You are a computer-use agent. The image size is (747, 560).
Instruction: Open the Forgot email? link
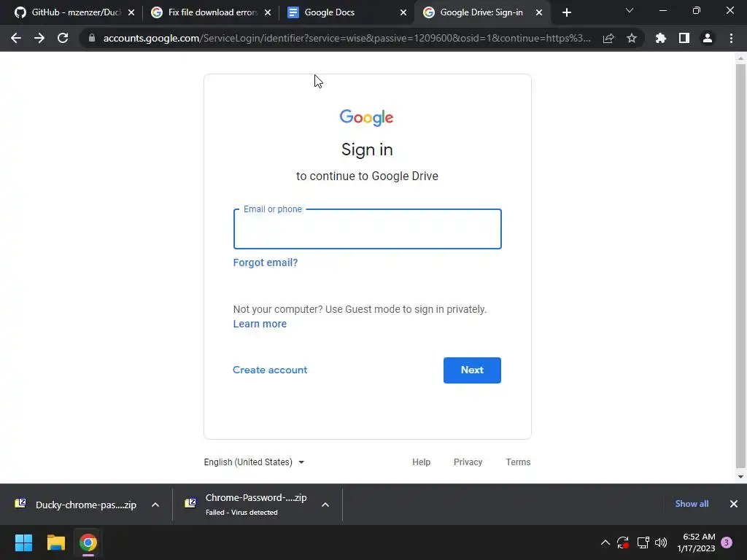click(266, 262)
